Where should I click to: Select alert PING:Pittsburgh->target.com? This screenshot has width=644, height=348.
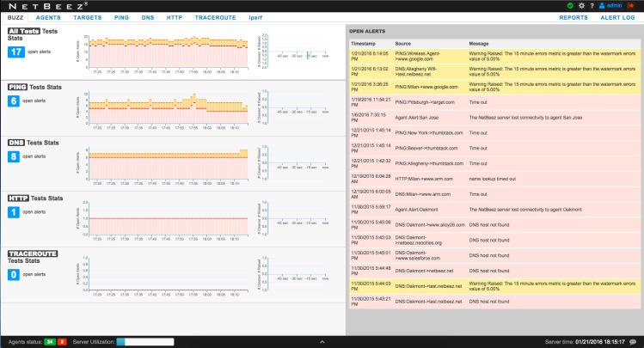pos(495,102)
